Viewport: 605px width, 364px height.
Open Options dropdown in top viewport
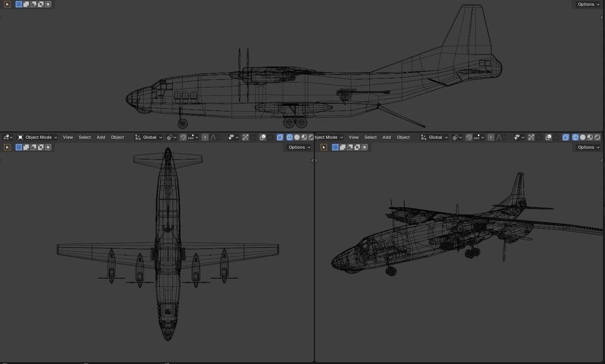[588, 4]
